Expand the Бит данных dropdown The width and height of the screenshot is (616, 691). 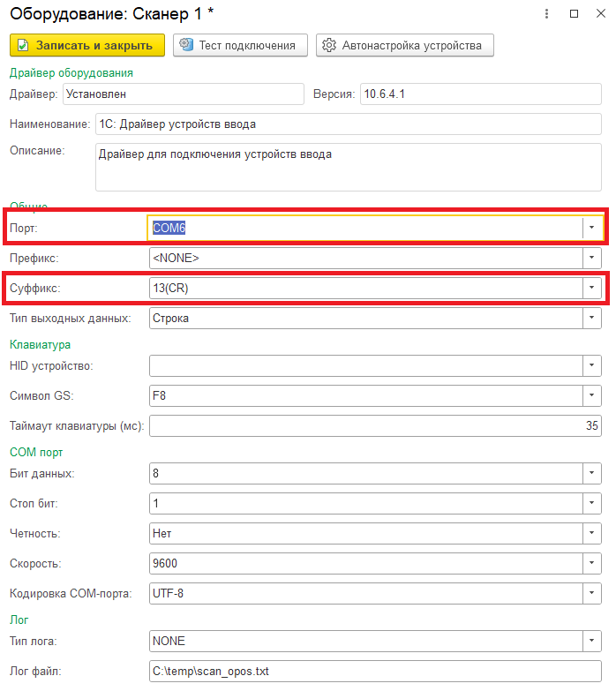pos(591,473)
